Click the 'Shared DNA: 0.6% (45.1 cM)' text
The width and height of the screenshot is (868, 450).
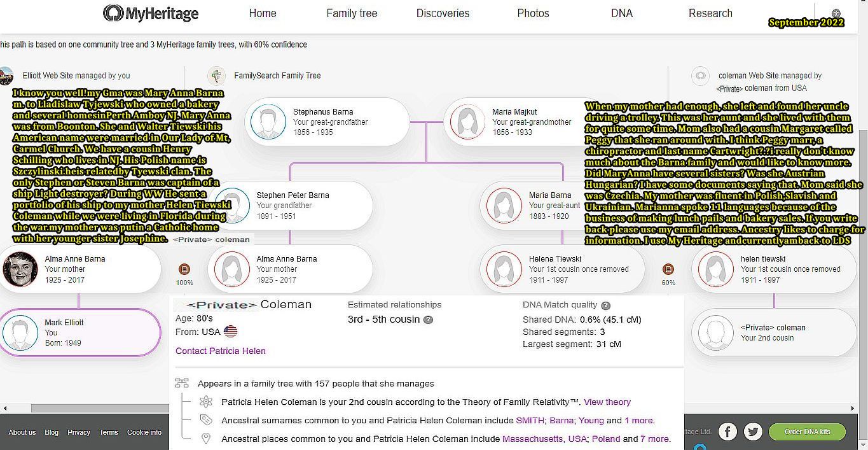pyautogui.click(x=582, y=320)
